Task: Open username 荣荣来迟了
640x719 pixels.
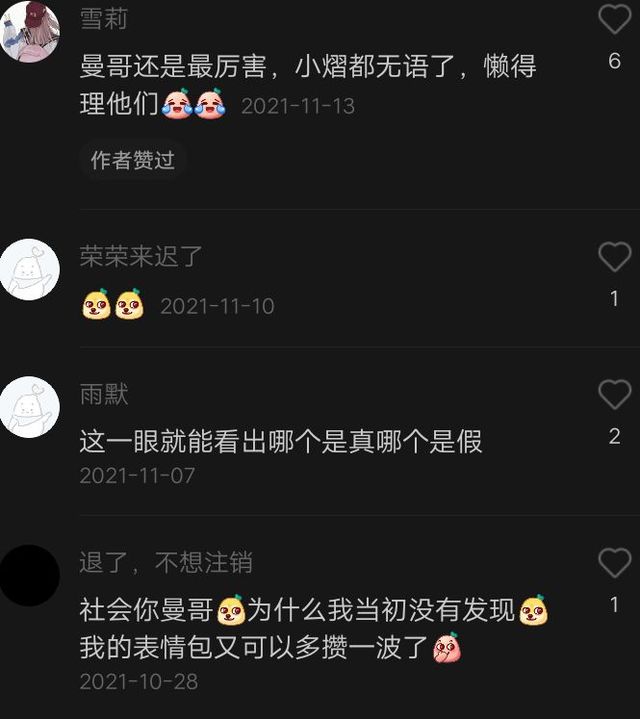Action: click(141, 256)
